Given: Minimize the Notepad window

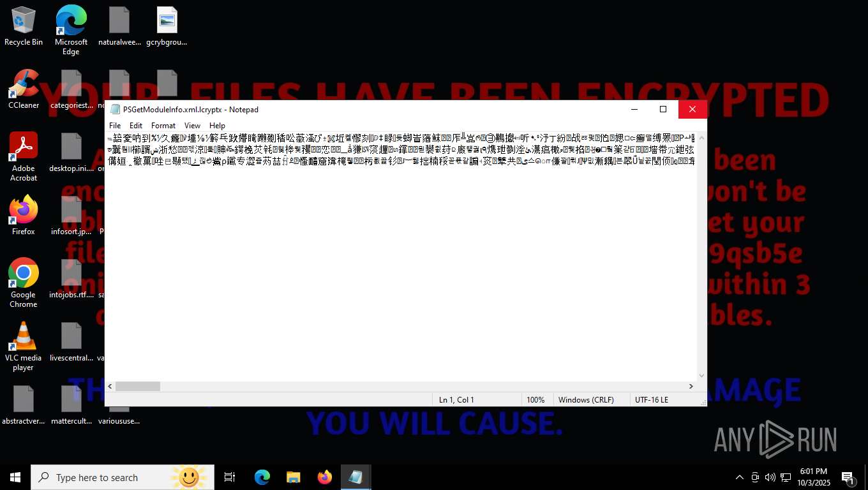Looking at the screenshot, I should click(x=634, y=109).
